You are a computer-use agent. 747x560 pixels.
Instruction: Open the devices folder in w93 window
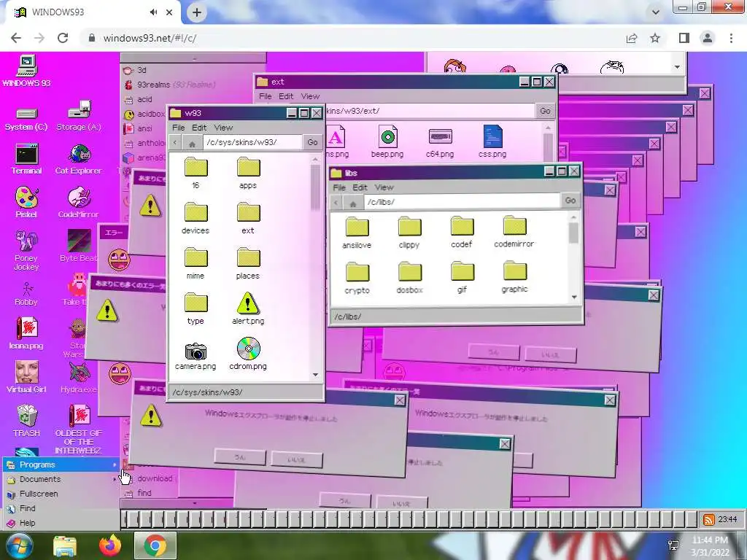[196, 218]
